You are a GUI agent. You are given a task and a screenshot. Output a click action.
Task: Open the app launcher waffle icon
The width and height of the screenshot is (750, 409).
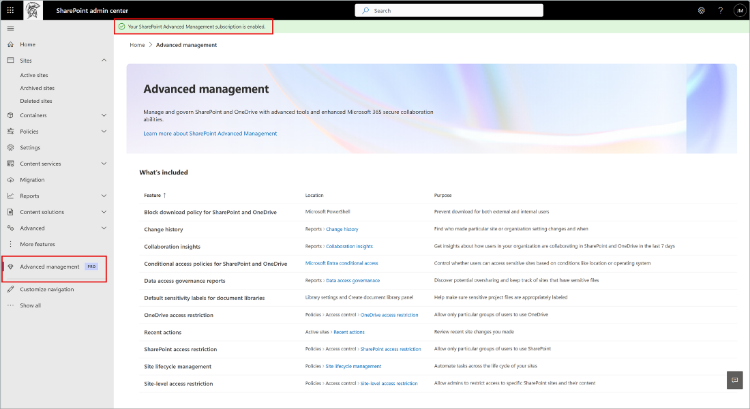click(10, 10)
